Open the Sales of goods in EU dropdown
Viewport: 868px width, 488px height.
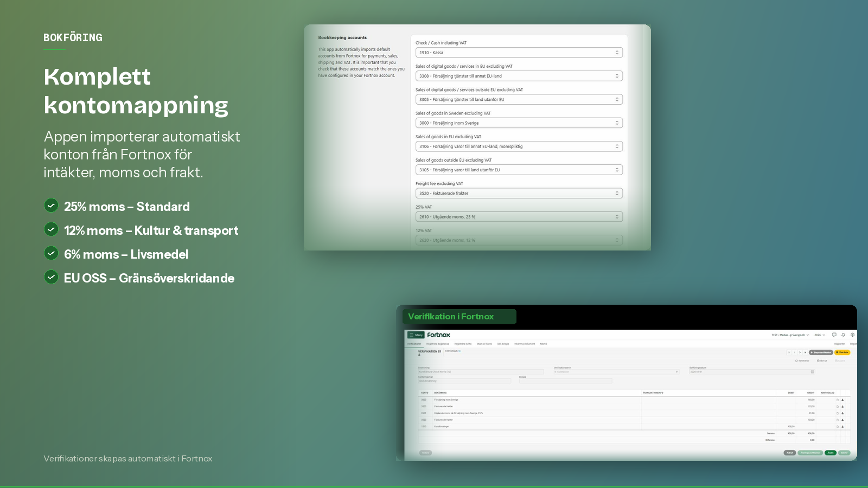click(x=519, y=146)
